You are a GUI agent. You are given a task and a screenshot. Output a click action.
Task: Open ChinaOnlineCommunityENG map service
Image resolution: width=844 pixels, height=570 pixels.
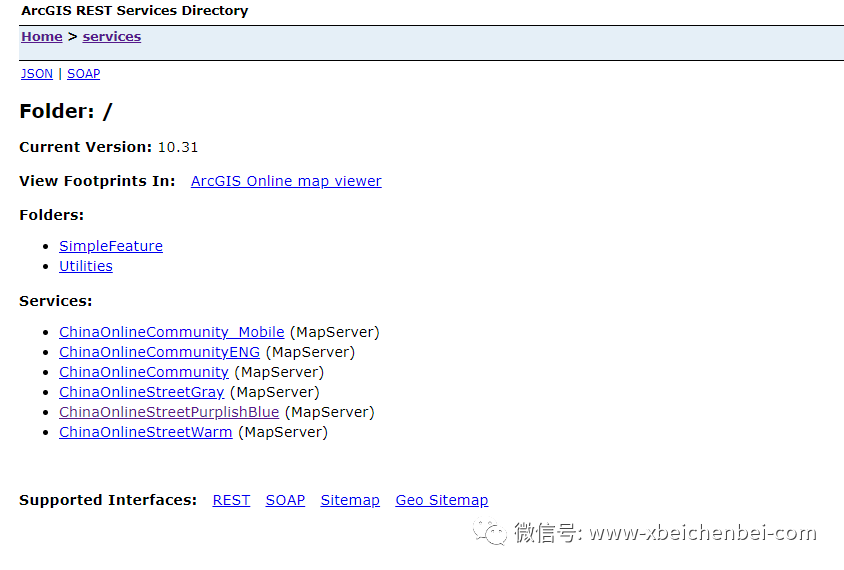click(x=159, y=352)
